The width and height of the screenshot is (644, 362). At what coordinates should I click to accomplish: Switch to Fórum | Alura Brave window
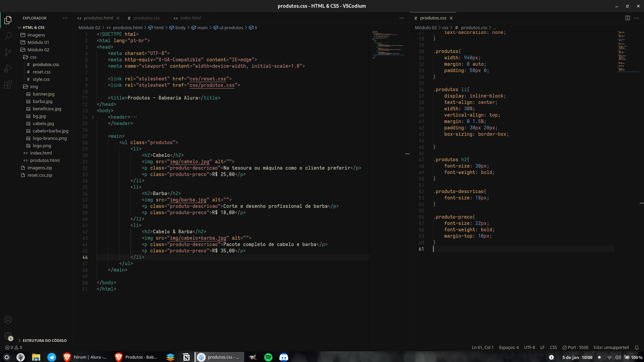[x=85, y=357]
